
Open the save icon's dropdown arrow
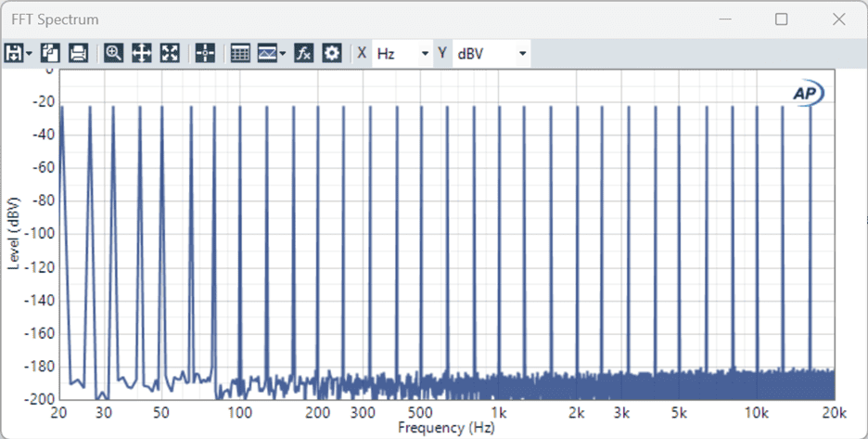pos(29,54)
